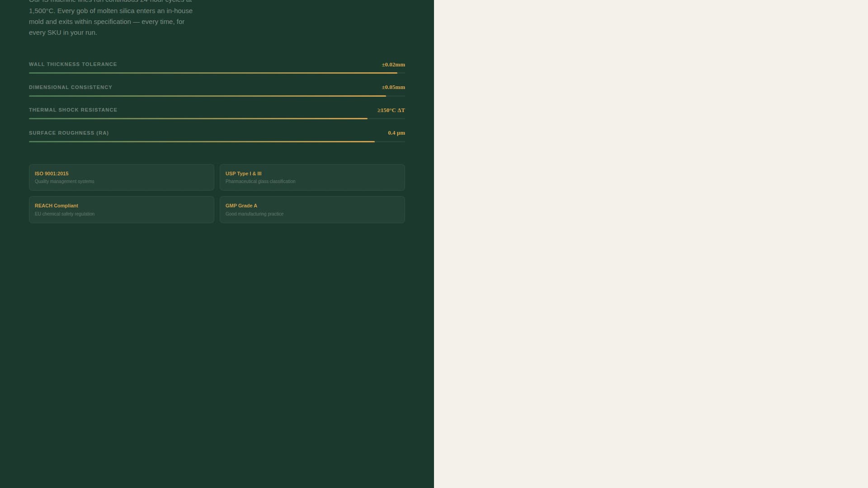Select the Pharmaceutical glass classification text
This screenshot has height=488, width=868.
pos(260,181)
